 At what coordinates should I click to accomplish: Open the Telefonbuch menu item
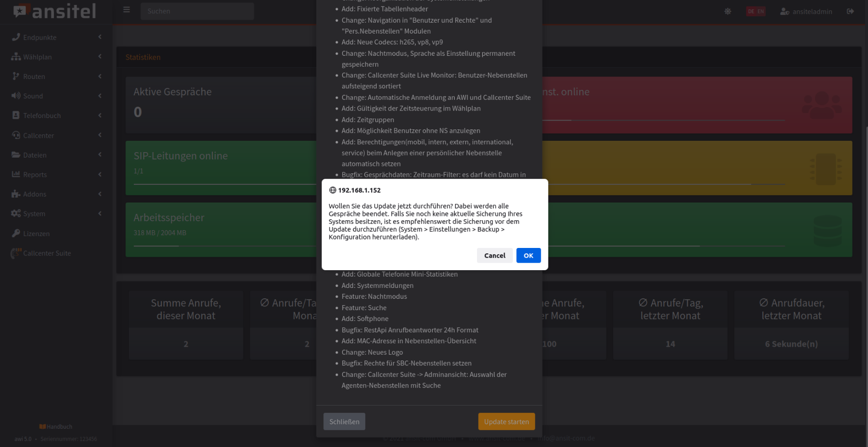coord(42,116)
